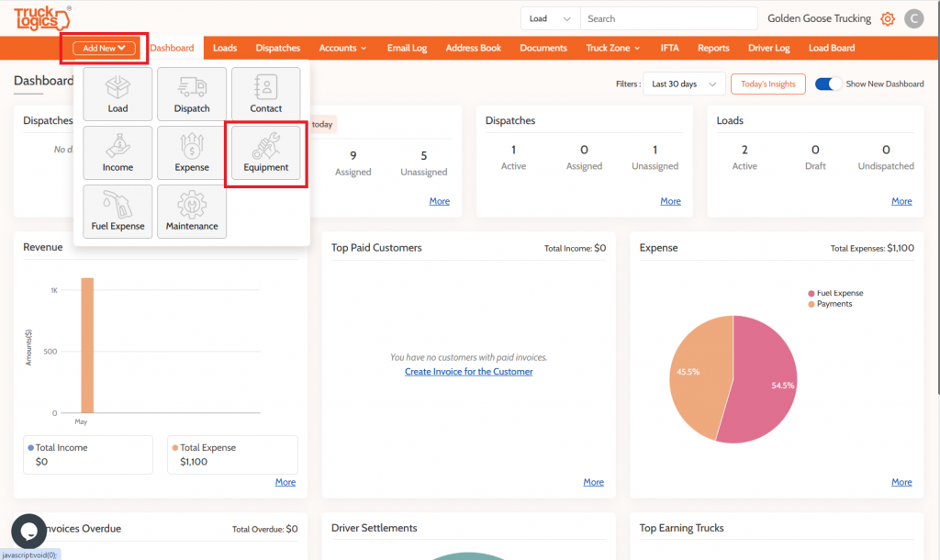Screen dimensions: 940x560
Task: Click More link under Revenue chart
Action: coord(285,482)
